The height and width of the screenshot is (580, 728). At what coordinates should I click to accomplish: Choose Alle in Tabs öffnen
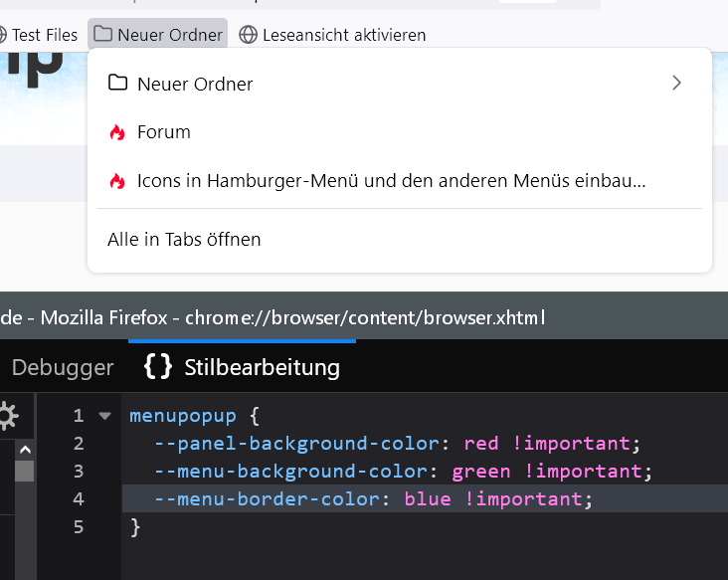pyautogui.click(x=184, y=239)
